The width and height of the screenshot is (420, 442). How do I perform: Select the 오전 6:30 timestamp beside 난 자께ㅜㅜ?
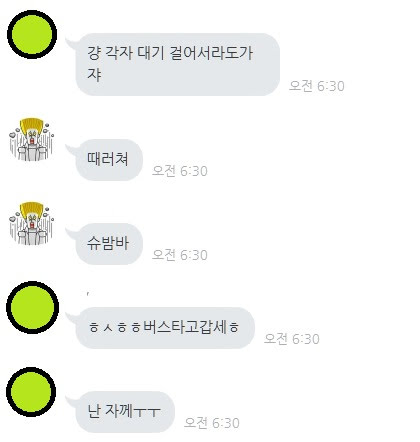point(212,423)
